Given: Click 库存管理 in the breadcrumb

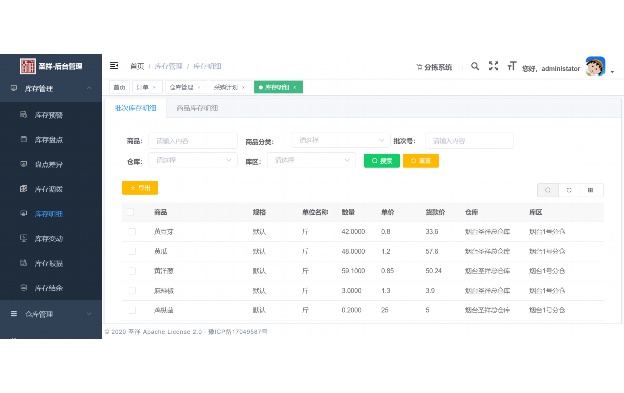Looking at the screenshot, I should (168, 66).
